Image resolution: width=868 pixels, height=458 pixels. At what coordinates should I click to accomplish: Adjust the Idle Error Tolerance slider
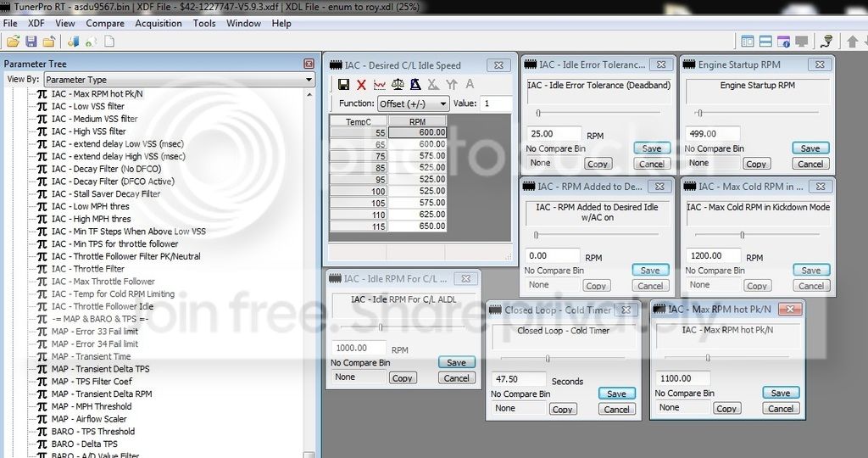[538, 113]
